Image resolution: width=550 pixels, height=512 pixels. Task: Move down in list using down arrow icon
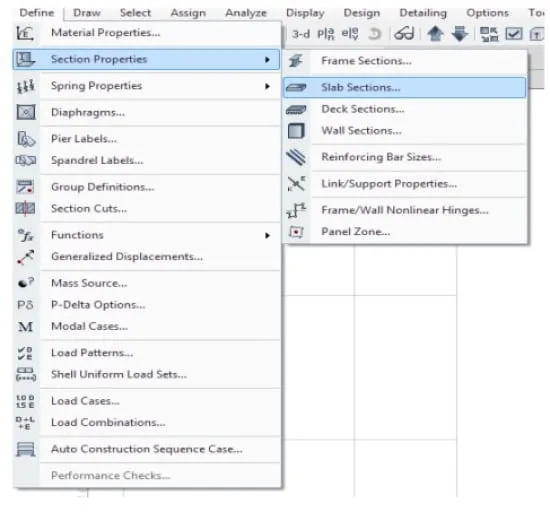(460, 34)
